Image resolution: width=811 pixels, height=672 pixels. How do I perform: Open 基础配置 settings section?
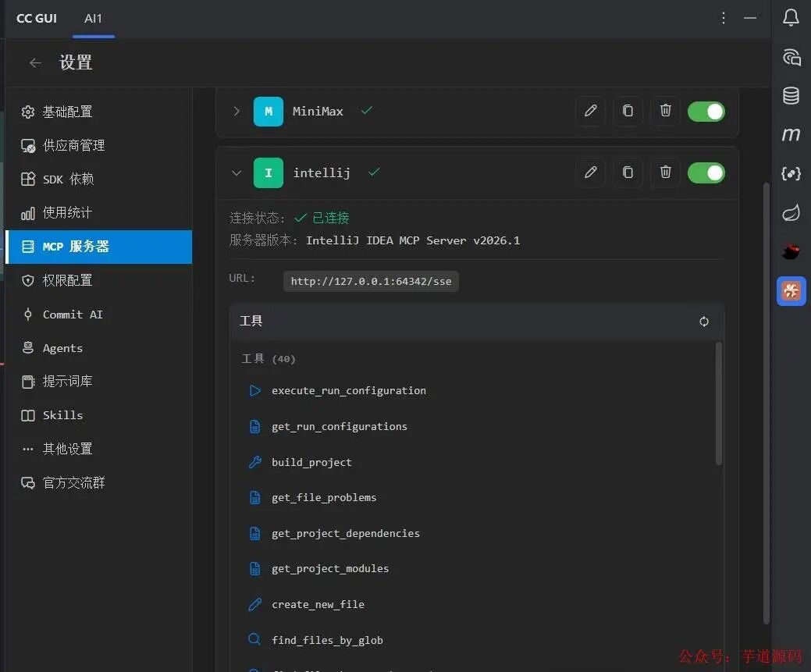[98, 112]
